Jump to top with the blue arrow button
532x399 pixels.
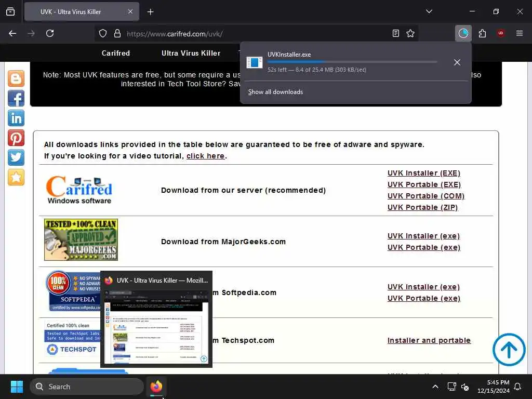pos(509,350)
